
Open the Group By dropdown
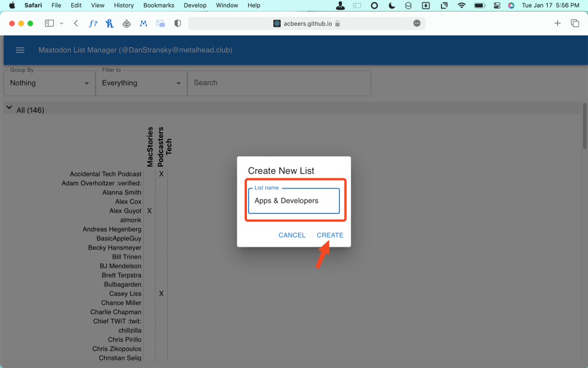point(49,83)
